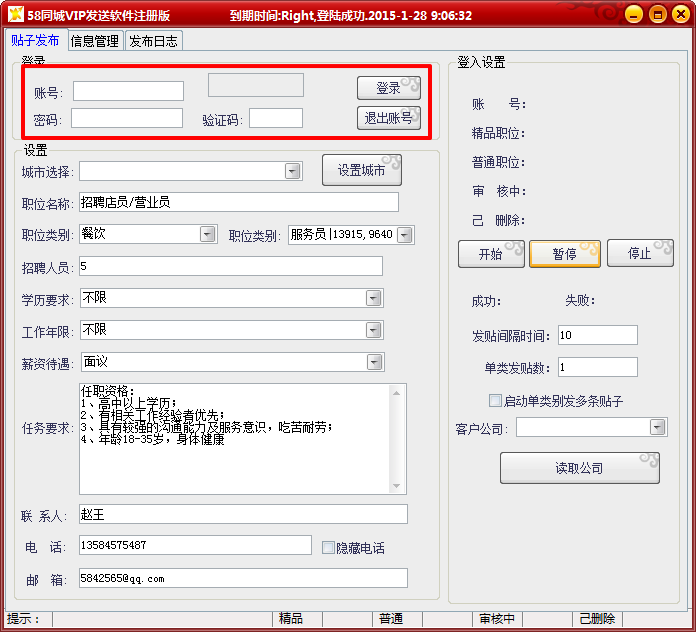
Task: Click the 审核中 status bar entry
Action: [497, 618]
